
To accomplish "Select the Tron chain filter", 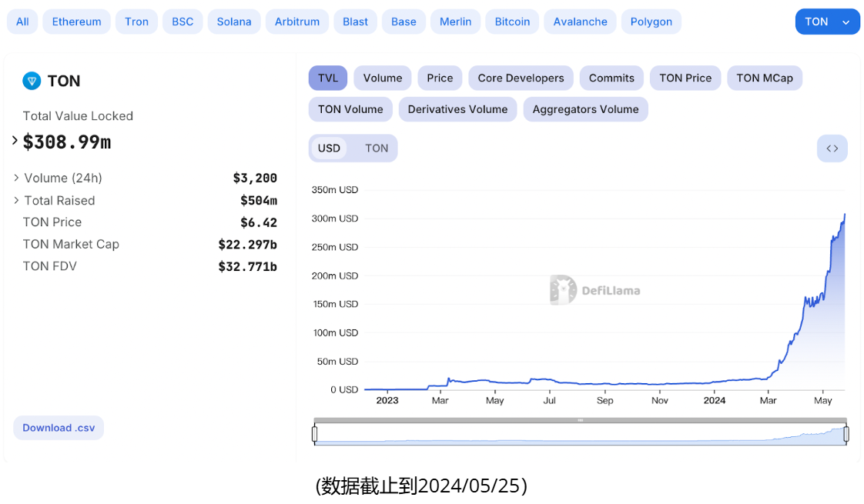I will (x=136, y=22).
